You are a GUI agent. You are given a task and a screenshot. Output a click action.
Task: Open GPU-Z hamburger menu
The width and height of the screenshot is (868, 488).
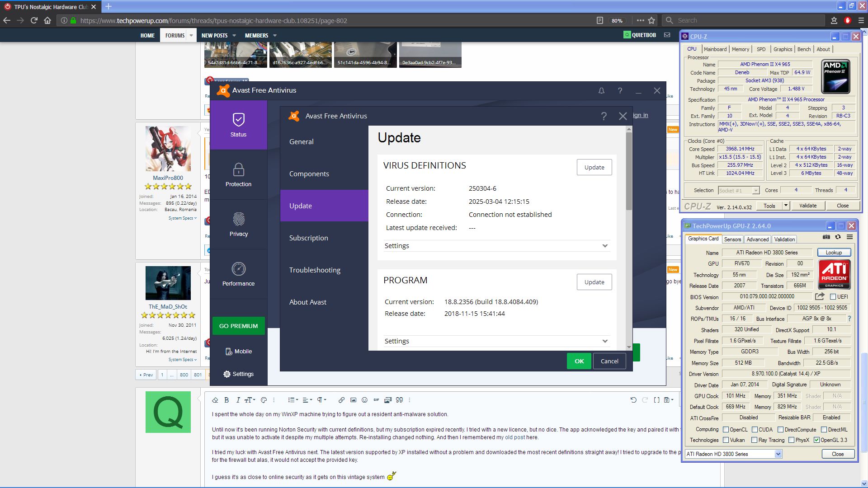[849, 237]
